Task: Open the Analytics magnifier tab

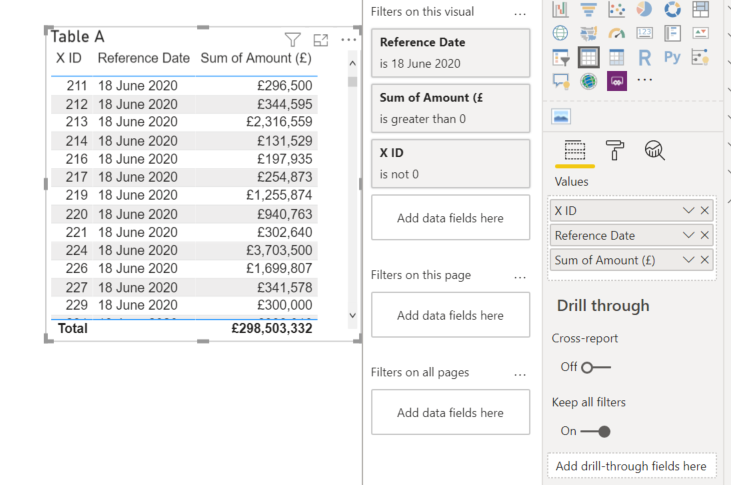Action: (x=655, y=150)
